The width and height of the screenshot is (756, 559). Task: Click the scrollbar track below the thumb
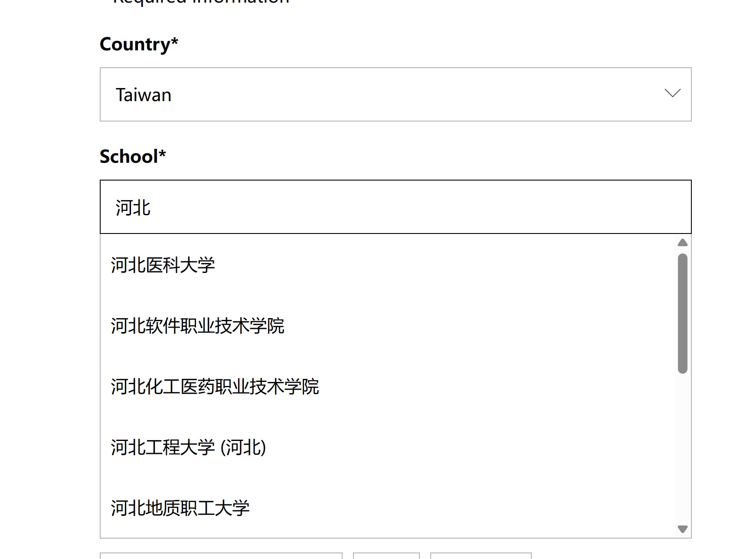pos(683,447)
